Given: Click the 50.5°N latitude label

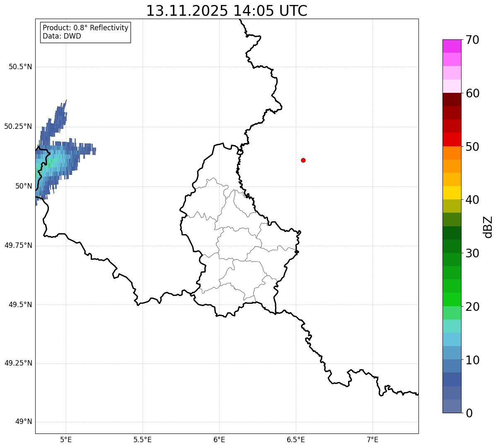Looking at the screenshot, I should tap(20, 67).
